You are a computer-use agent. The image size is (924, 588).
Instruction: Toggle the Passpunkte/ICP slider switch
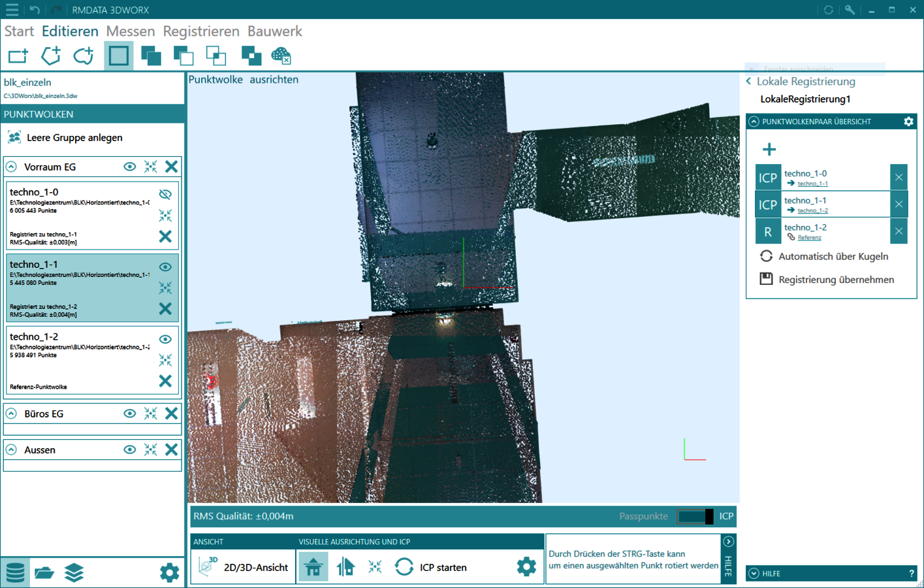695,516
